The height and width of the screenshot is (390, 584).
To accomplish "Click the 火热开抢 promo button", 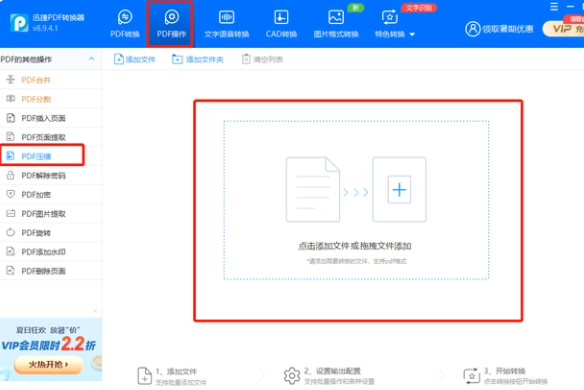I will click(48, 364).
